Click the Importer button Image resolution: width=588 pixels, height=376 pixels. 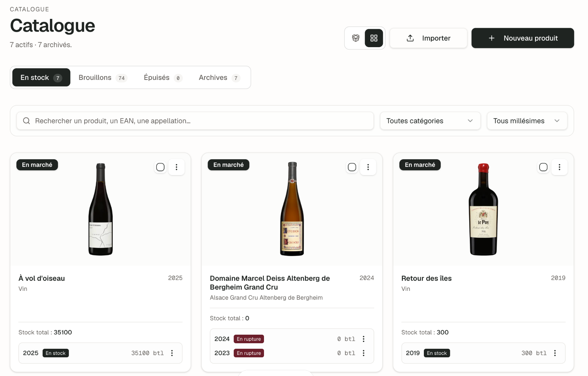tap(428, 38)
